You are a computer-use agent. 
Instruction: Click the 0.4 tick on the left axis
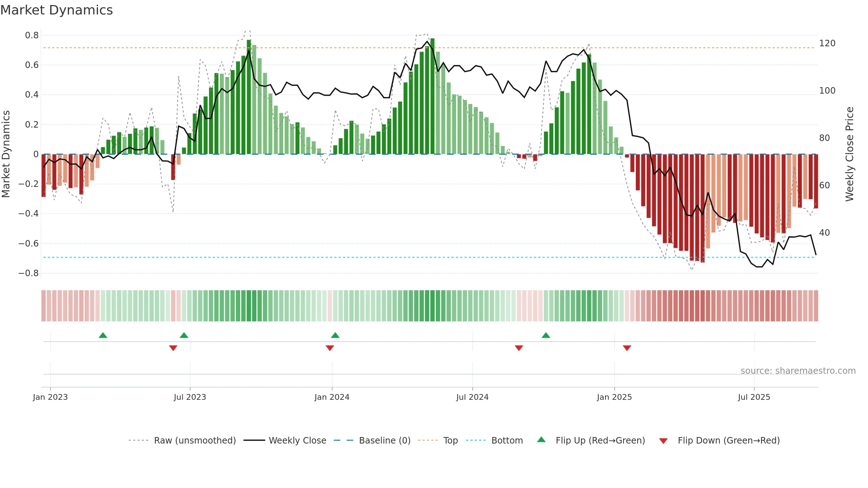click(32, 95)
